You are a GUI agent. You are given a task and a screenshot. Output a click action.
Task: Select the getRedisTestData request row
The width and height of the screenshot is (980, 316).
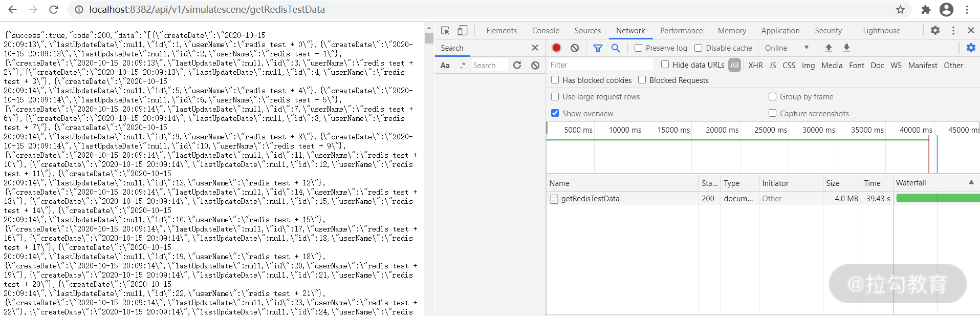(590, 199)
